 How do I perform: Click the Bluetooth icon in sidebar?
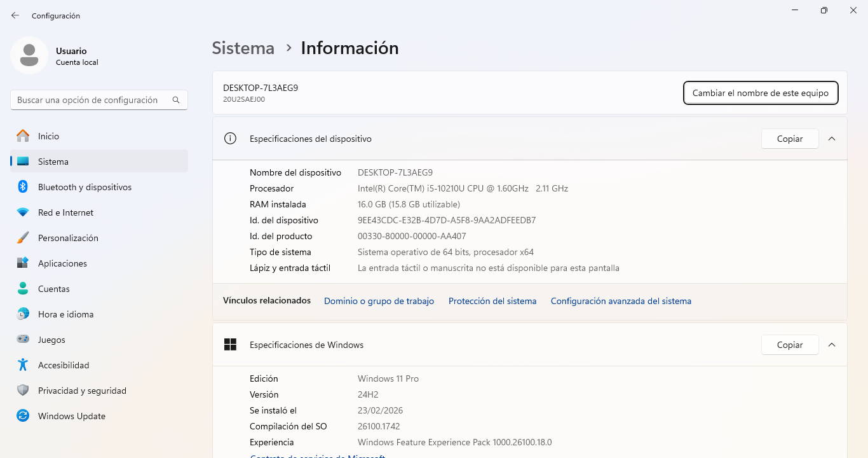pos(23,187)
